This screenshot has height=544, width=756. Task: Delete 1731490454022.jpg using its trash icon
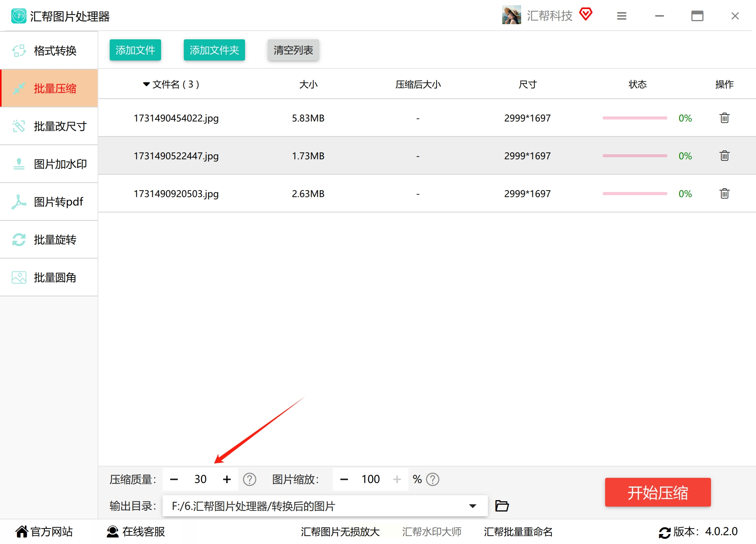724,118
